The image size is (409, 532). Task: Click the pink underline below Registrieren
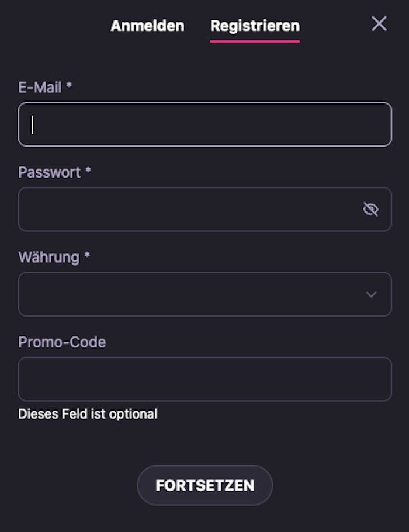[255, 41]
